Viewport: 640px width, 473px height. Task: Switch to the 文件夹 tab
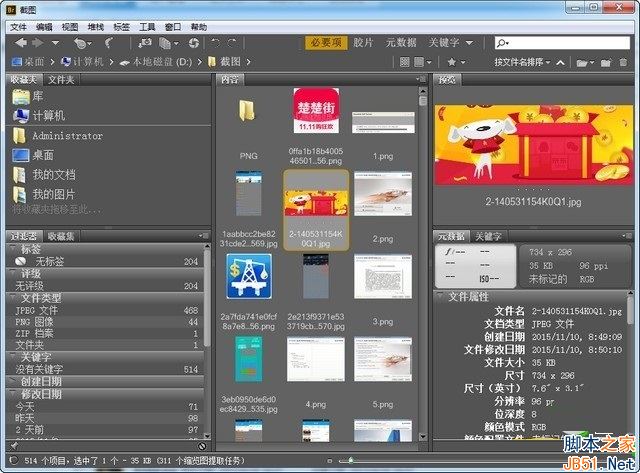[61, 80]
